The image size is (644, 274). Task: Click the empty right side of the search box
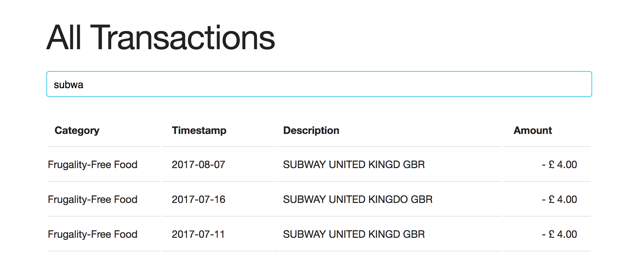[x=478, y=84]
